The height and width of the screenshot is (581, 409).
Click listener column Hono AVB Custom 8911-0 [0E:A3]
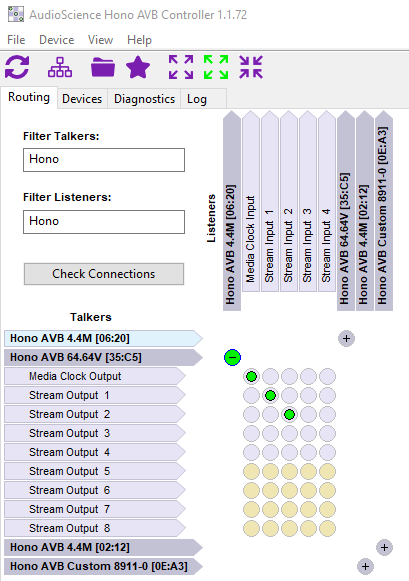coord(384,210)
